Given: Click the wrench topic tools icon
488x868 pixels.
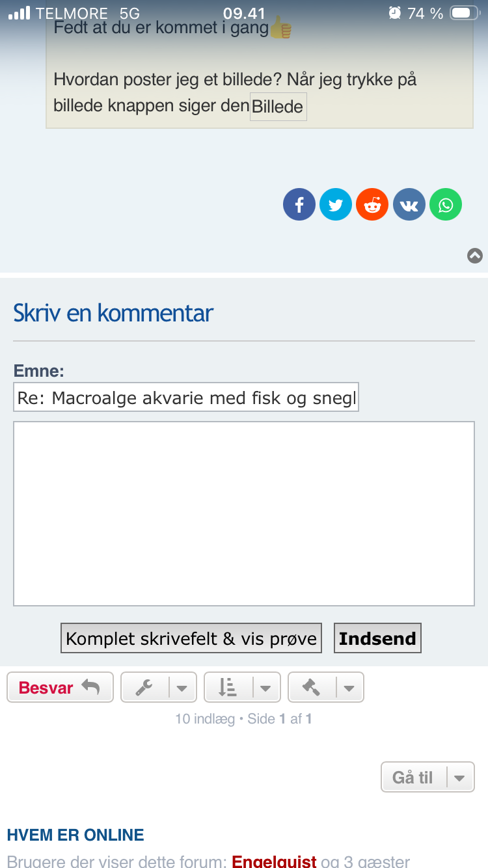Looking at the screenshot, I should coord(144,687).
